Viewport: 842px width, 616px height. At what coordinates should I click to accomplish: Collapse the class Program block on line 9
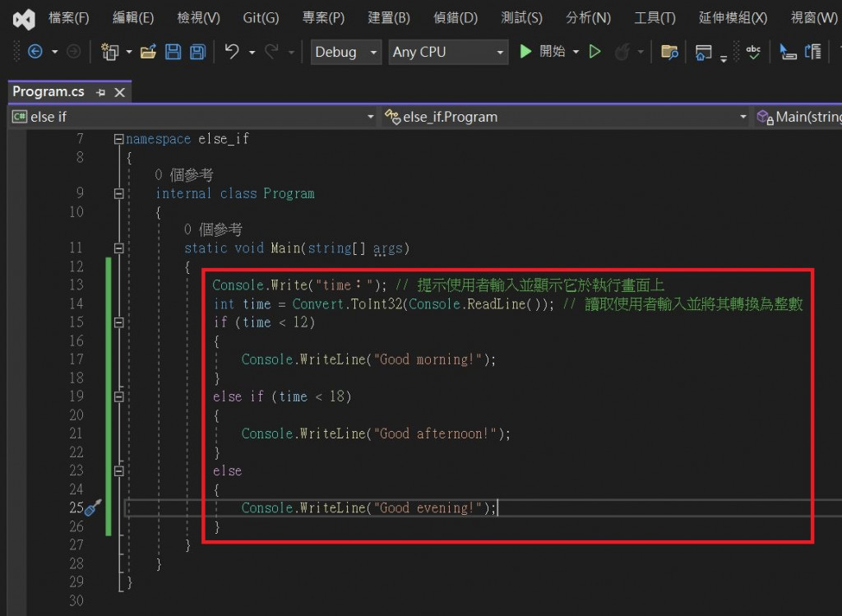tap(119, 194)
